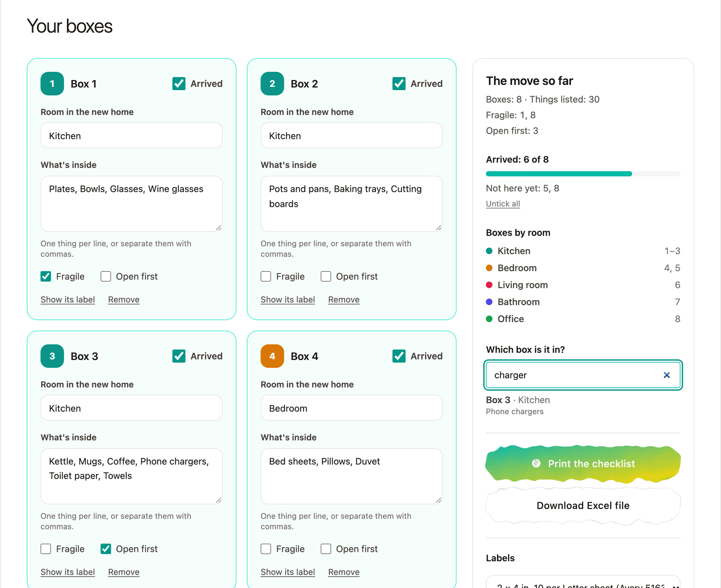The height and width of the screenshot is (588, 721).
Task: Remove Box 1
Action: tap(124, 299)
